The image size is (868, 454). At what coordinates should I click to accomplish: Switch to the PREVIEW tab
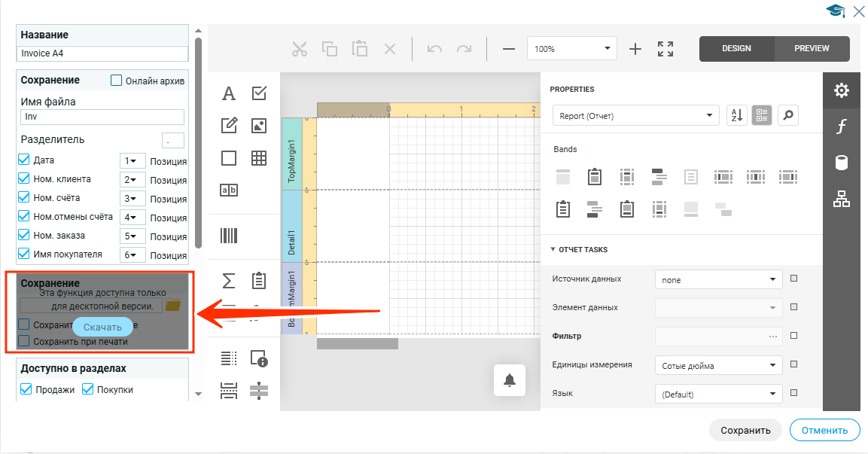click(812, 49)
